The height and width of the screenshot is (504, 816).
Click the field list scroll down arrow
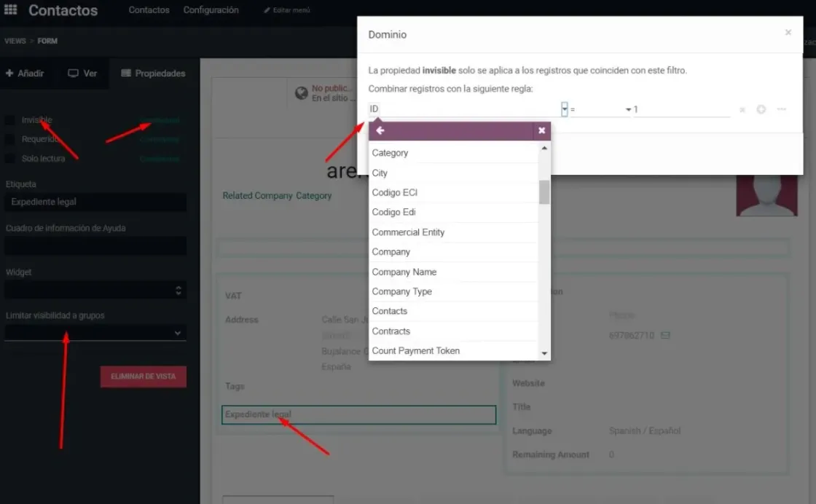pyautogui.click(x=544, y=353)
